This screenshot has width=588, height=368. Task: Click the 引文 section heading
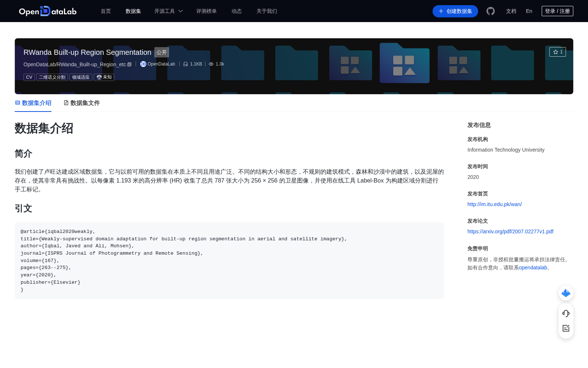[24, 208]
